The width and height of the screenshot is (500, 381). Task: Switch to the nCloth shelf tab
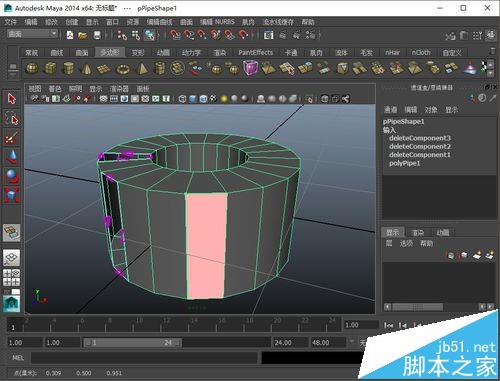421,52
